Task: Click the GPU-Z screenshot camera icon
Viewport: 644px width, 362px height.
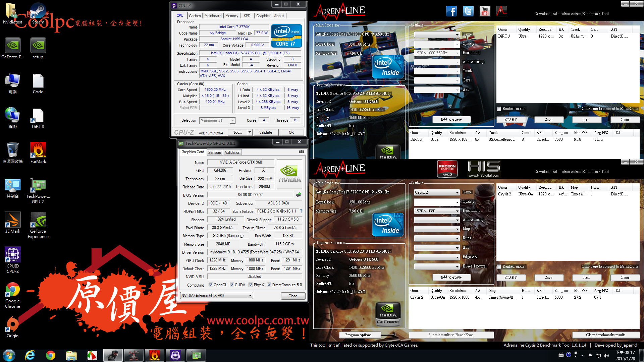Action: pos(302,152)
